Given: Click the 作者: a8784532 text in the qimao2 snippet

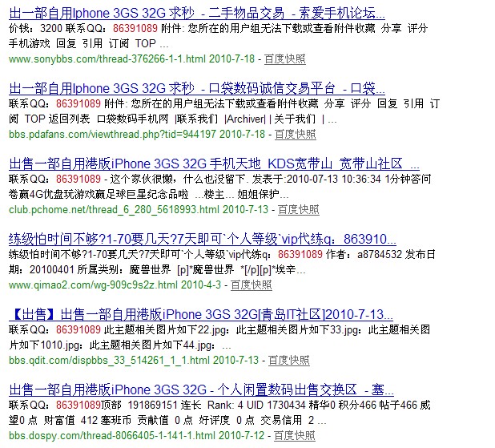Looking at the screenshot, I should click(x=364, y=254).
